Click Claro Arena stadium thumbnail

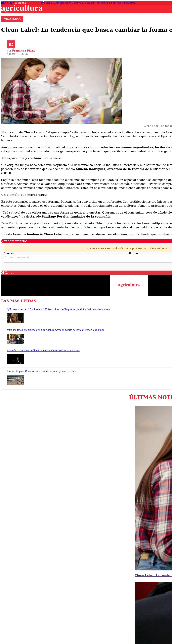click(x=15, y=380)
